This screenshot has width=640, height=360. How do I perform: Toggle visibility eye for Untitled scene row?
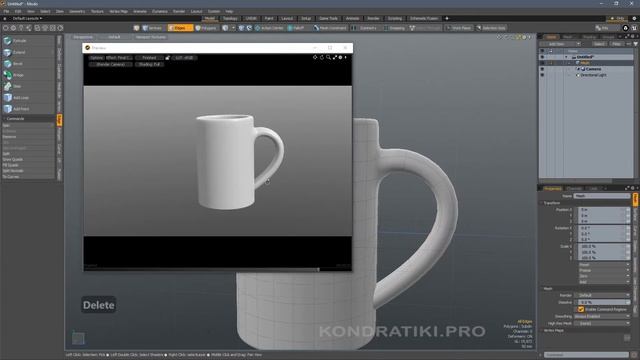[x=542, y=57]
